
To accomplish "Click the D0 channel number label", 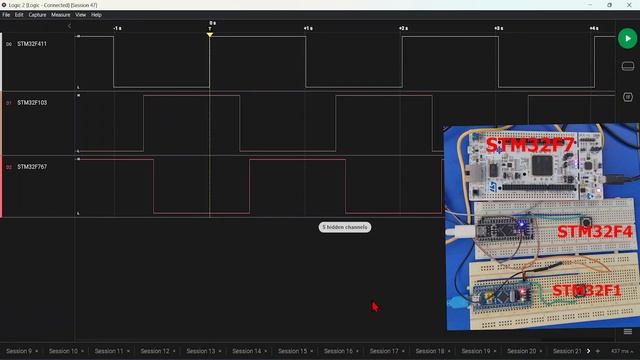I will coord(9,44).
